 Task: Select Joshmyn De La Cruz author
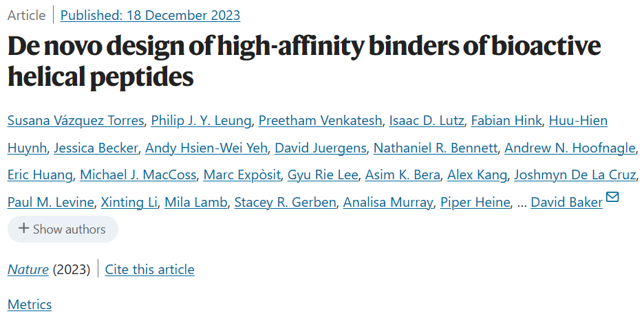point(575,175)
